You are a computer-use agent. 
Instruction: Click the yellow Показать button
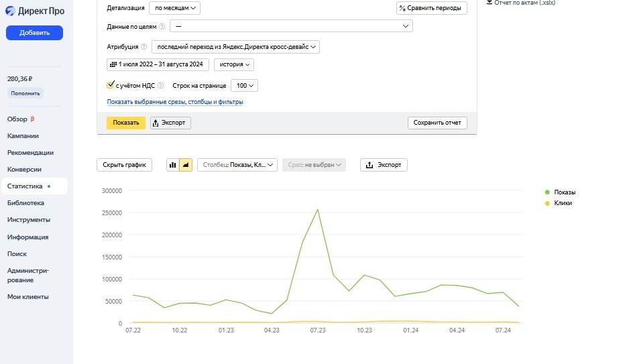pos(126,123)
